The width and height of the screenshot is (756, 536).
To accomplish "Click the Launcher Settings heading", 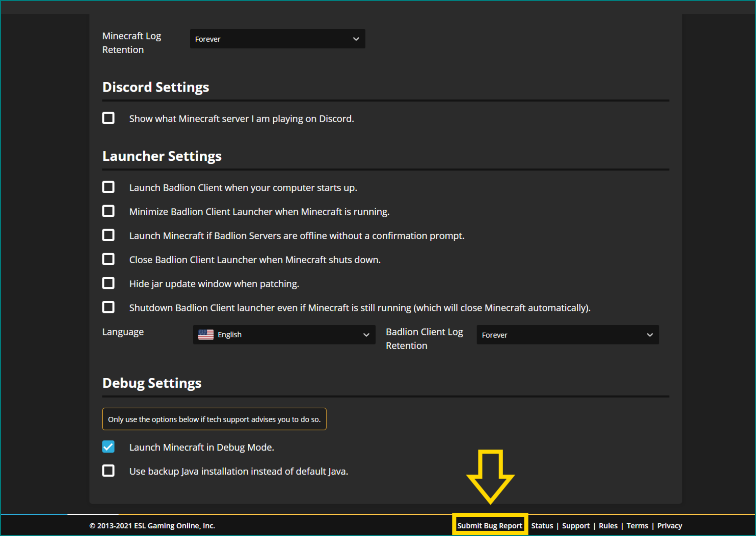I will [162, 156].
